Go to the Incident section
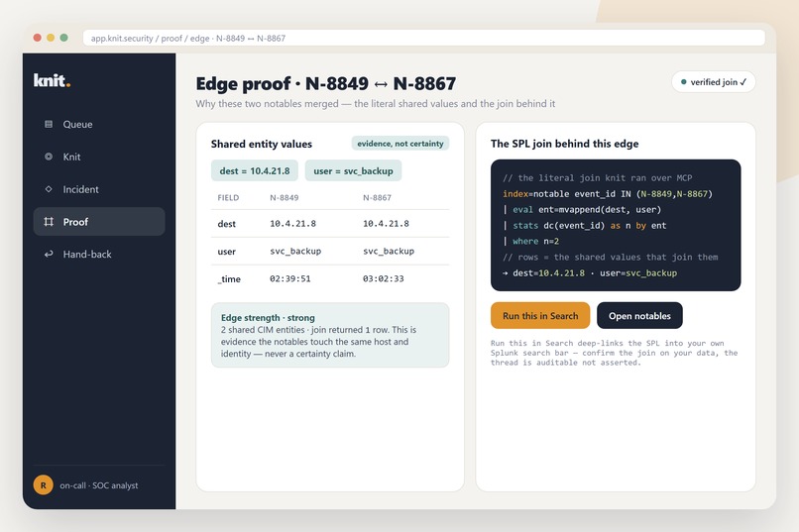The width and height of the screenshot is (799, 532). 99,189
